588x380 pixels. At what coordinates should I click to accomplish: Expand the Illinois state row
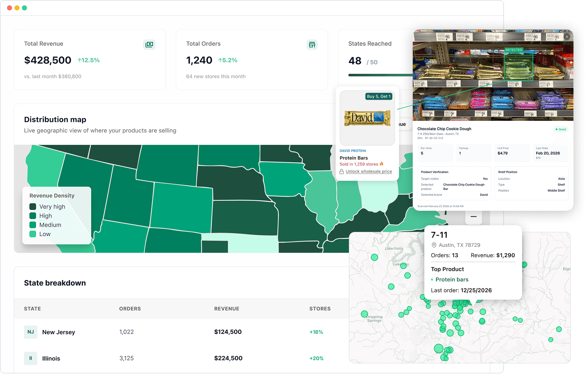pos(51,358)
